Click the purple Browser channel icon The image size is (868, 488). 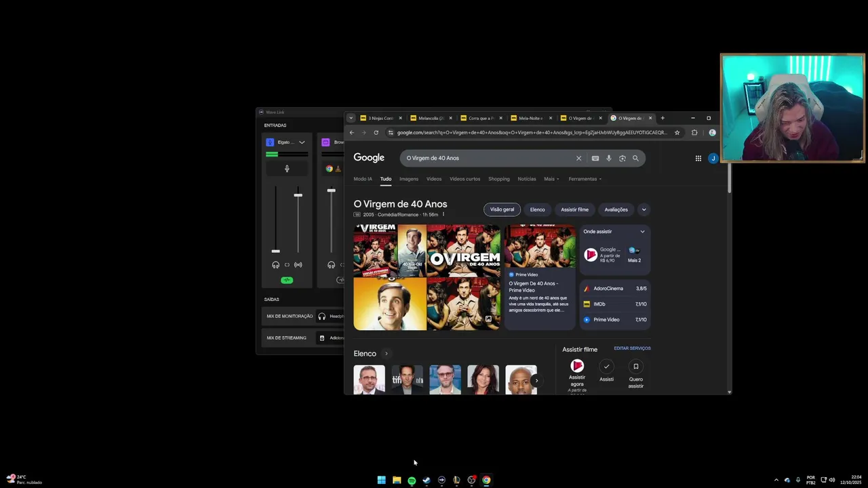[x=325, y=142]
